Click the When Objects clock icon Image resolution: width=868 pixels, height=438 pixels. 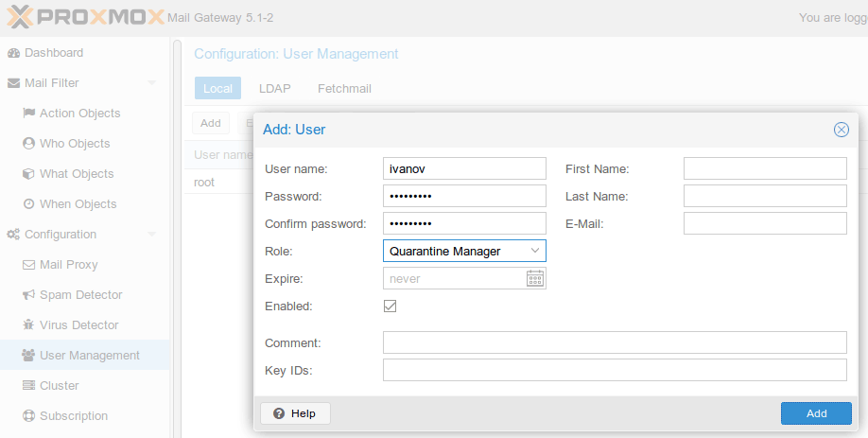[28, 204]
